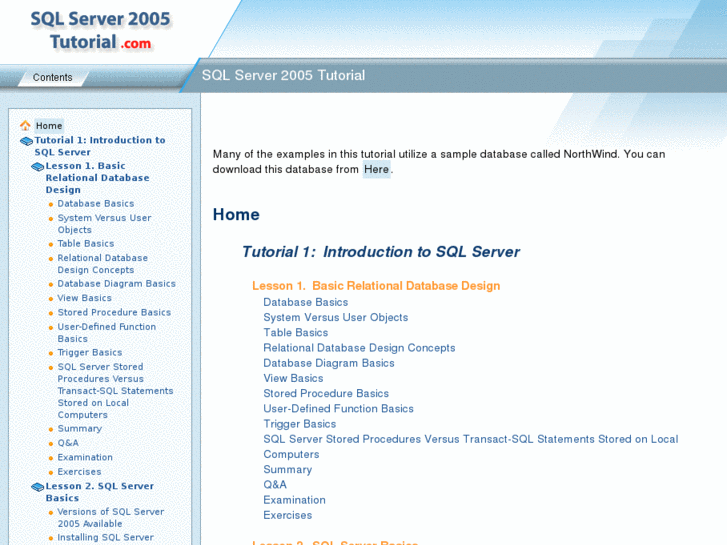Click the book icon beside Lesson 1
727x545 pixels.
tap(38, 167)
